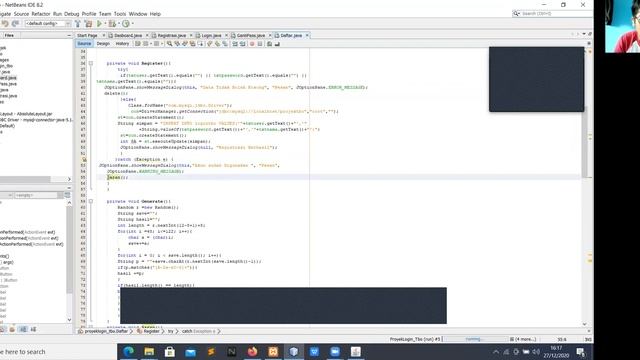Open the Help menu
Viewport: 640px width, 360px height.
(x=155, y=14)
